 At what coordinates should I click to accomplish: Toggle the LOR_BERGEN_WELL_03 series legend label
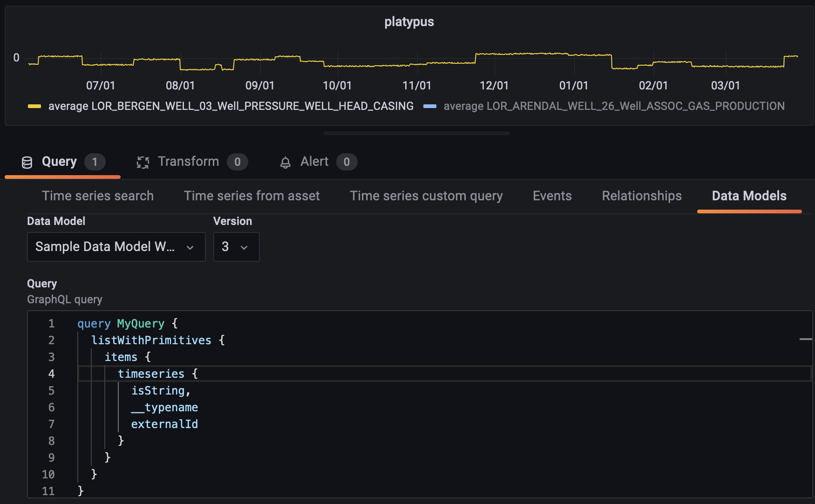(x=231, y=106)
